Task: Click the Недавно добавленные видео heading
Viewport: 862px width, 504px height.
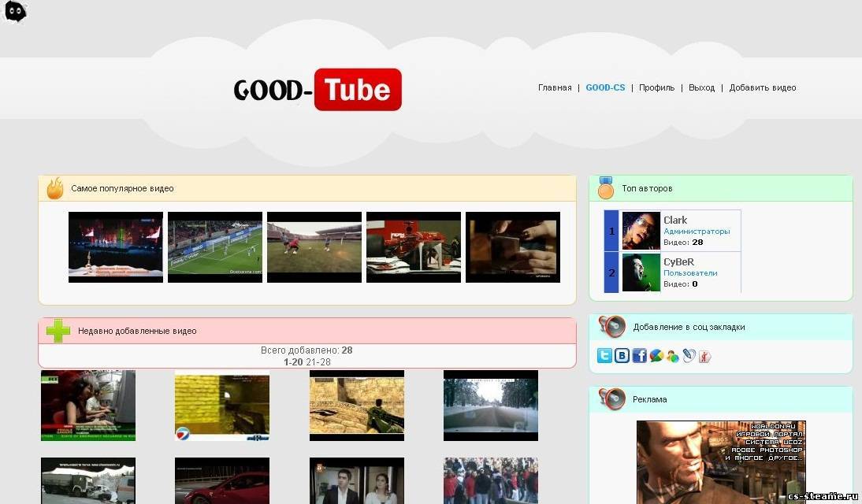Action: pyautogui.click(x=137, y=331)
